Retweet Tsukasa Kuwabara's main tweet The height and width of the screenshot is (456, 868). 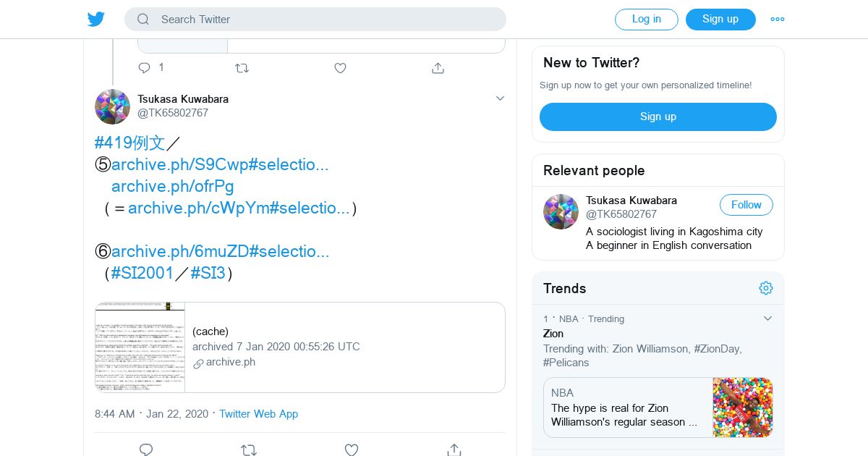(x=249, y=449)
